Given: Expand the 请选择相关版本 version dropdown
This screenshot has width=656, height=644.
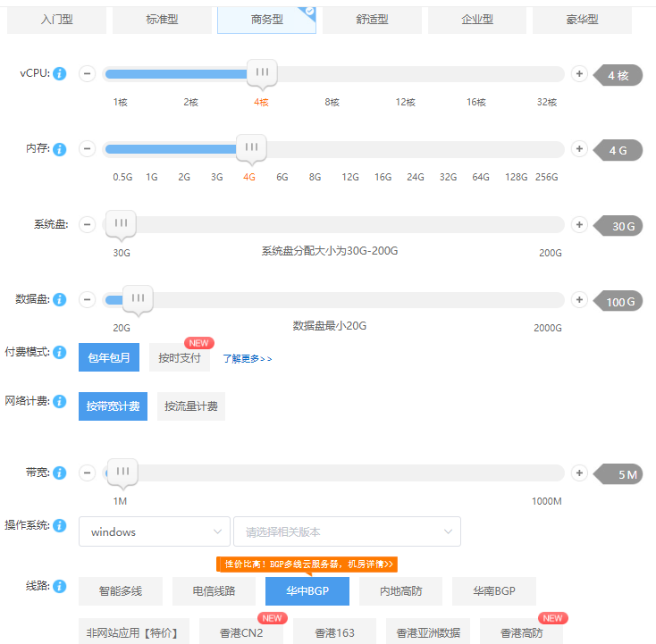Looking at the screenshot, I should [x=347, y=531].
